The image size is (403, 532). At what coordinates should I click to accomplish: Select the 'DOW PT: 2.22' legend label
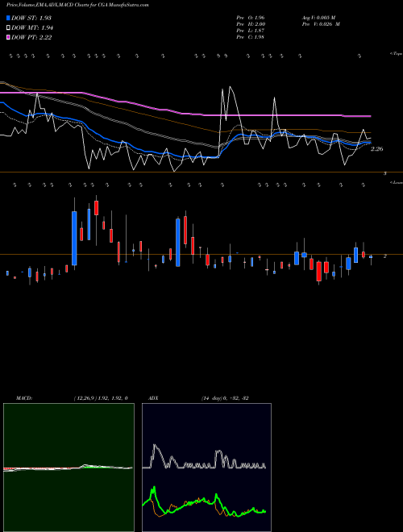31,38
